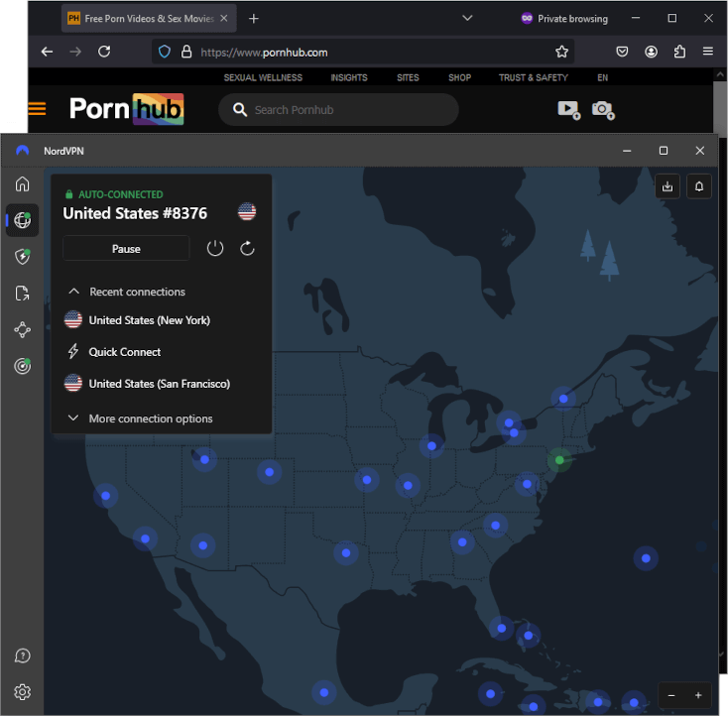The height and width of the screenshot is (716, 728).
Task: Open the EN language selector
Action: (602, 77)
